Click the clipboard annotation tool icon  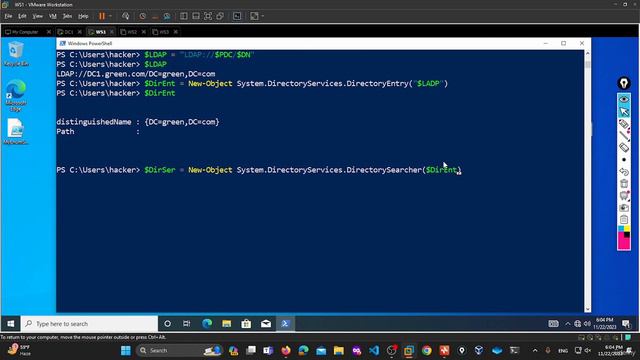(624, 220)
